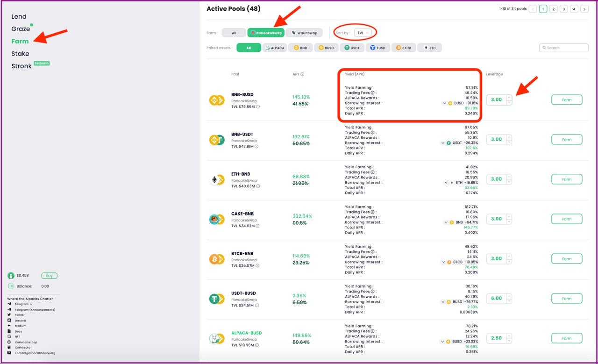This screenshot has width=598, height=364.
Task: Open the Docs file icon
Action: [9, 331]
